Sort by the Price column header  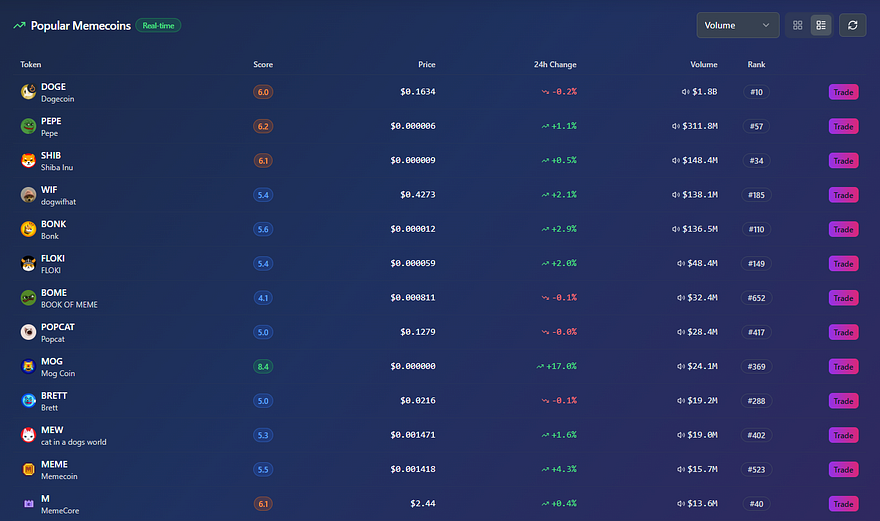pos(426,65)
